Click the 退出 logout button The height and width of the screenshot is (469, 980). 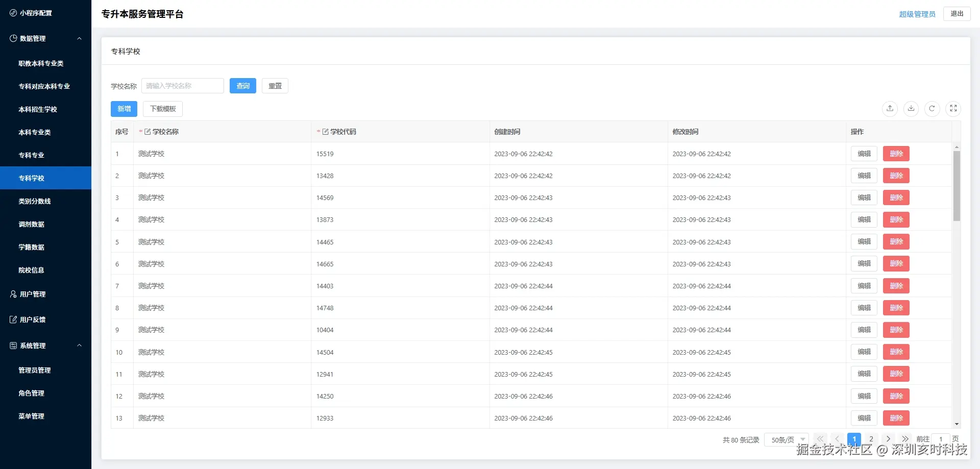coord(957,14)
